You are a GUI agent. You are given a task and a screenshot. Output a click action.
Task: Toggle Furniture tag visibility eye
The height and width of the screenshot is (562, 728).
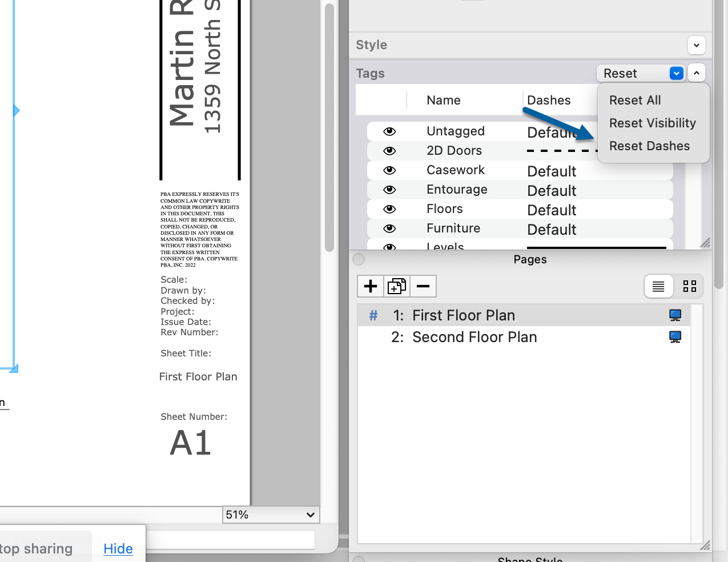click(x=389, y=228)
